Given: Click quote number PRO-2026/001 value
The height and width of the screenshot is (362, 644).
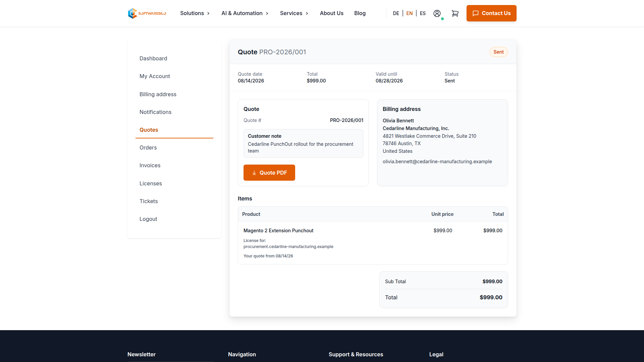Looking at the screenshot, I should 346,120.
